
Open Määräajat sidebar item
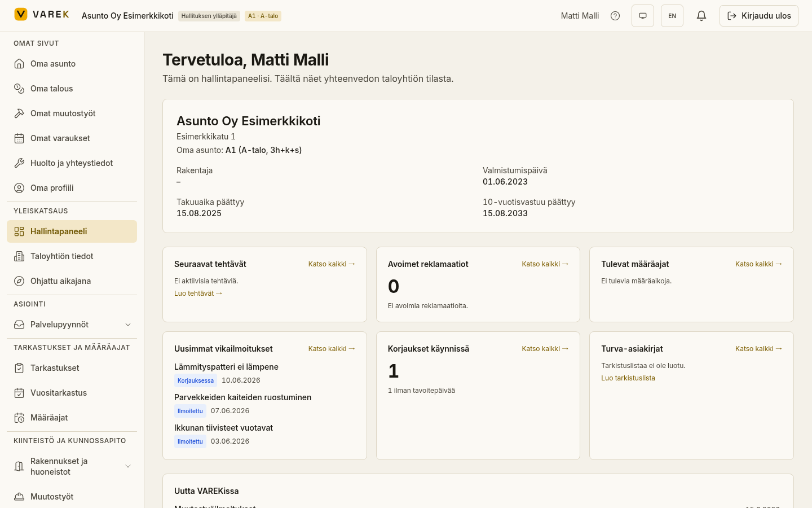[72, 418]
